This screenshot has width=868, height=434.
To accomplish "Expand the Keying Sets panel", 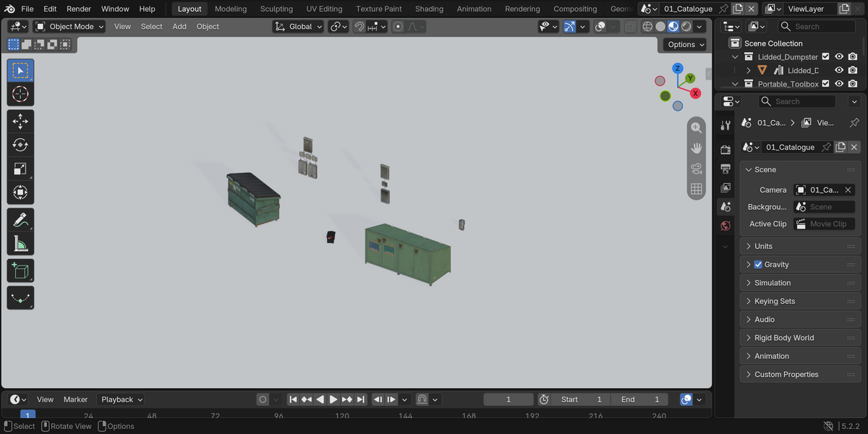I will click(x=800, y=301).
